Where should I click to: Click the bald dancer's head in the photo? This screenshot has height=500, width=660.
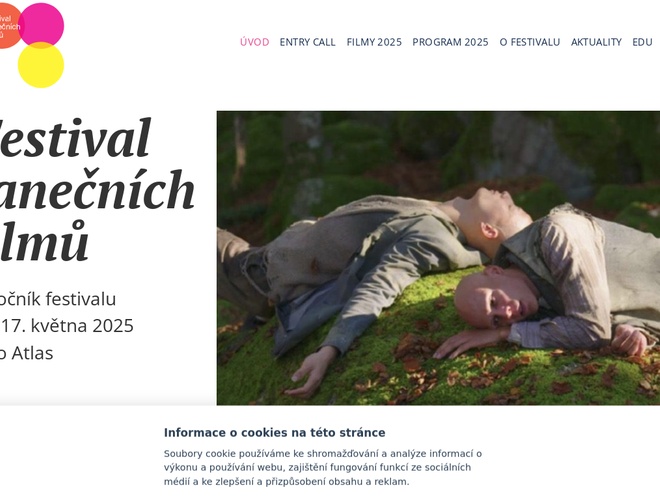tap(496, 297)
